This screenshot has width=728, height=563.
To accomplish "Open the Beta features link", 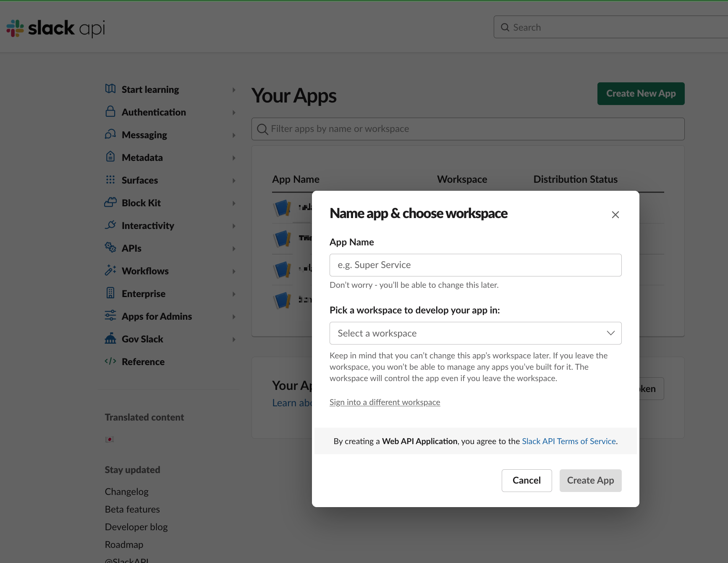I will [132, 509].
